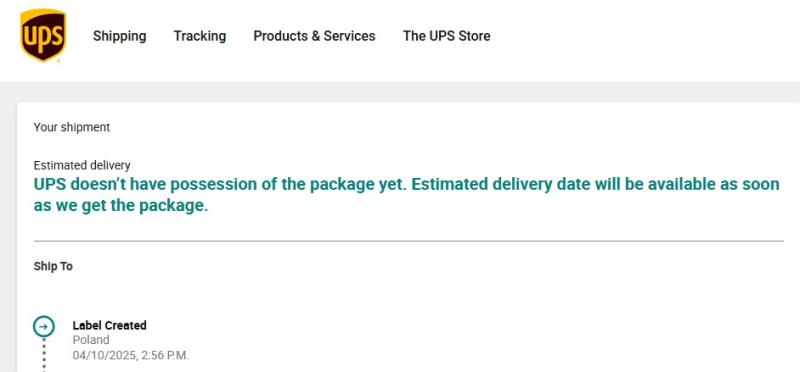Click the 2:56 P.M. time text
This screenshot has height=372, width=800.
click(164, 355)
